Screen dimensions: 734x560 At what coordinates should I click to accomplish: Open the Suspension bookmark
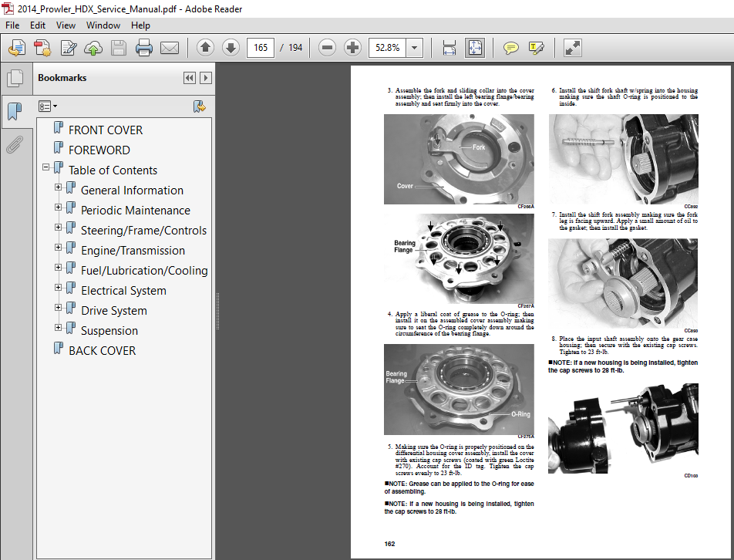point(109,331)
